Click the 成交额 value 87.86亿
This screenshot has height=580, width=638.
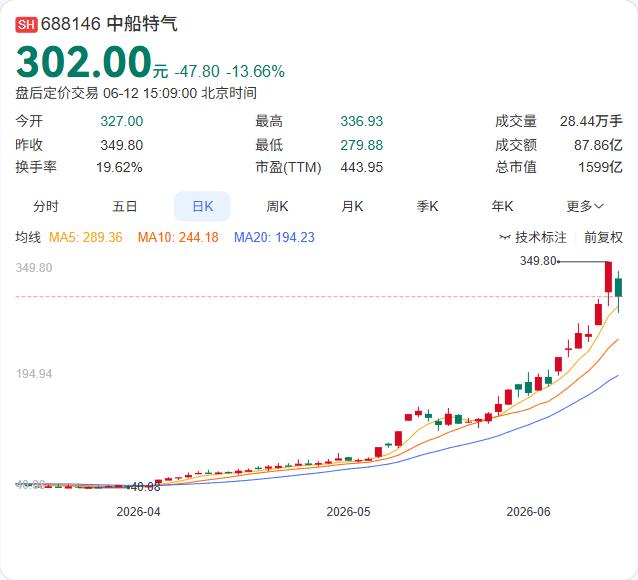(x=598, y=145)
